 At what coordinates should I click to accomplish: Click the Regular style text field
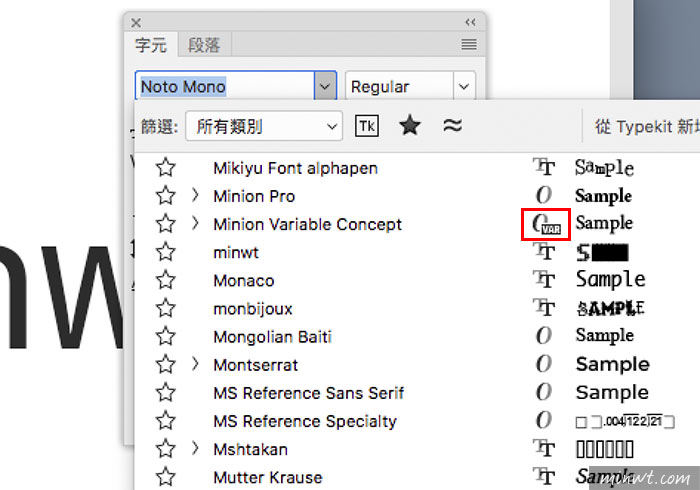(x=400, y=86)
